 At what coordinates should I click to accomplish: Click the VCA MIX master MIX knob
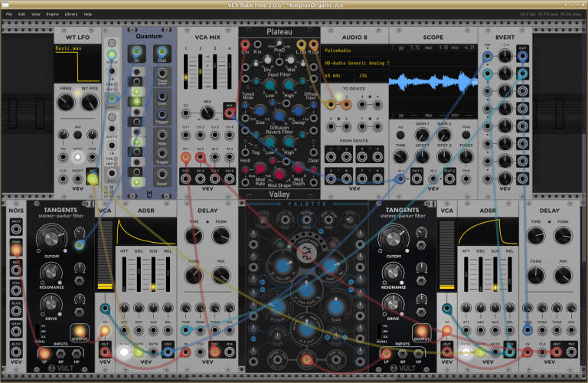point(207,113)
